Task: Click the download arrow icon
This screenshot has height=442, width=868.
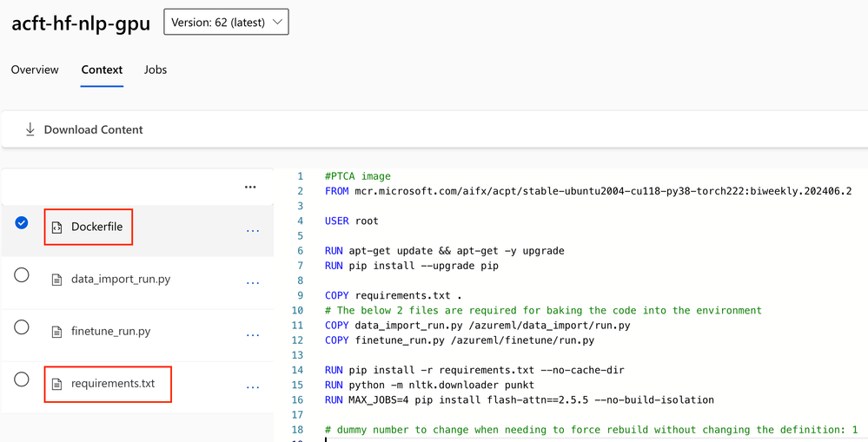Action: (x=30, y=129)
